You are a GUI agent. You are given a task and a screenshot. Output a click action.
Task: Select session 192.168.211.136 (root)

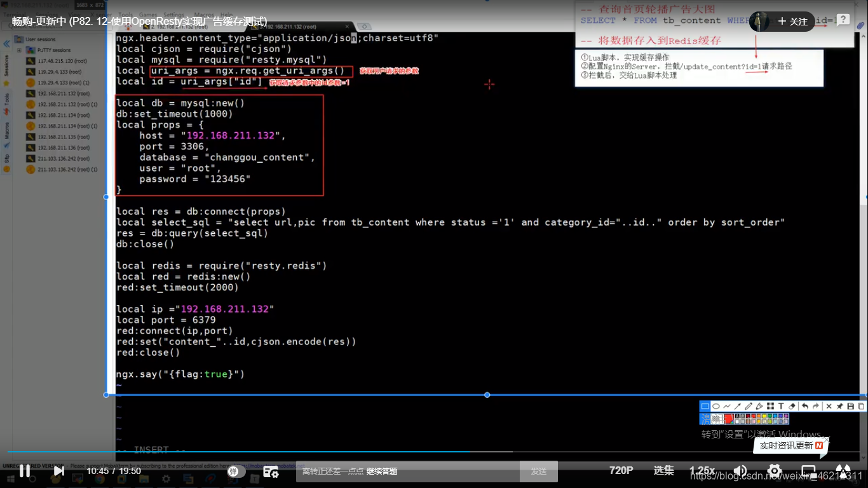click(62, 147)
